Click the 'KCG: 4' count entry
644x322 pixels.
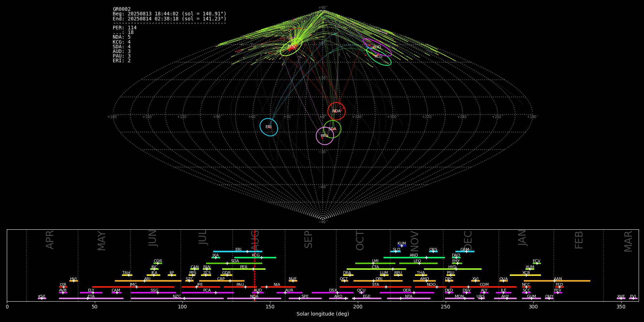(122, 42)
